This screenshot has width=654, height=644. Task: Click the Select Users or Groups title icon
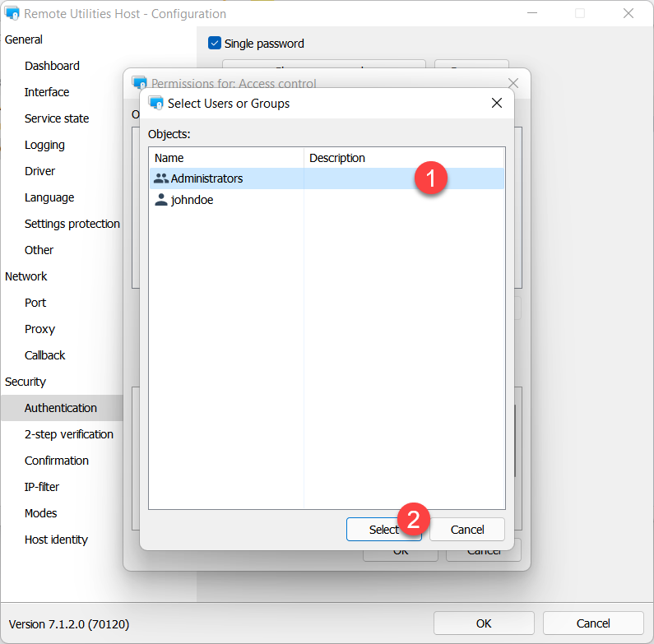155,103
